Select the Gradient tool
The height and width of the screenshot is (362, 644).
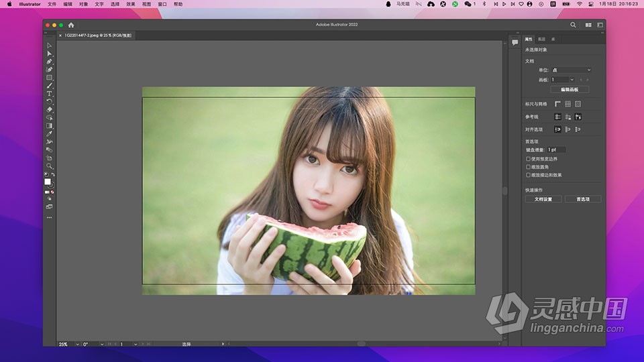49,126
